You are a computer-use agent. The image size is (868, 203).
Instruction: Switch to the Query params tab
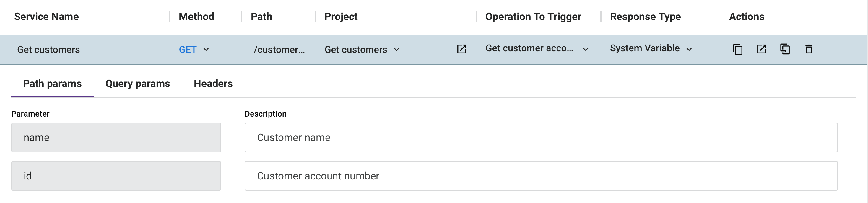click(137, 84)
